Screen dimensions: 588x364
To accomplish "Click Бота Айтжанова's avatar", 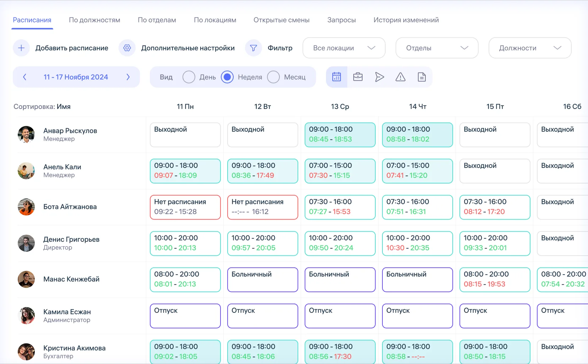I will [26, 207].
